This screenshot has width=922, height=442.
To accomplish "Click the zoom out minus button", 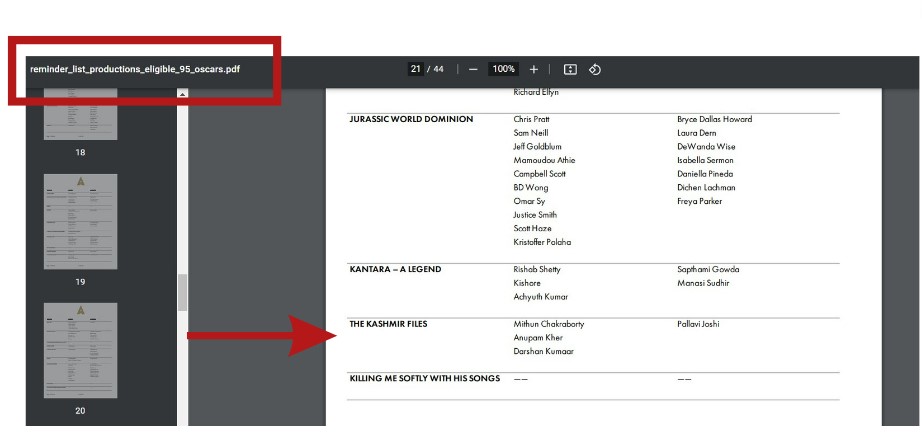I will (x=473, y=70).
